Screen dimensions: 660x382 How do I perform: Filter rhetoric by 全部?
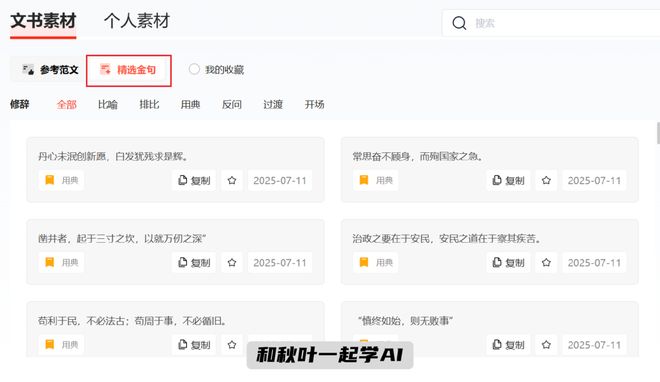coord(67,104)
